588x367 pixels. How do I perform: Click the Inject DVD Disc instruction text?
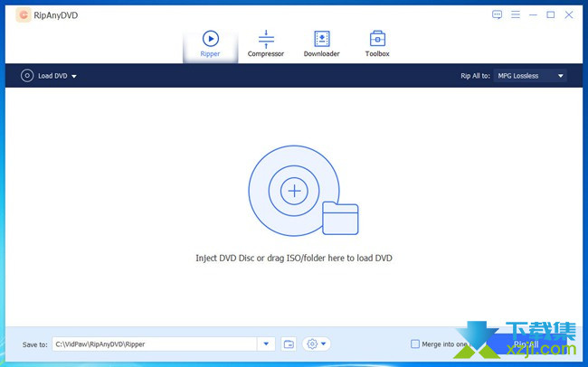pyautogui.click(x=294, y=258)
